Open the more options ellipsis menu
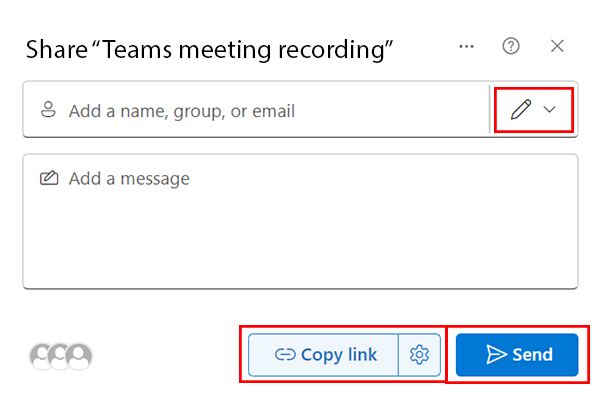The width and height of the screenshot is (600, 399). pyautogui.click(x=466, y=47)
